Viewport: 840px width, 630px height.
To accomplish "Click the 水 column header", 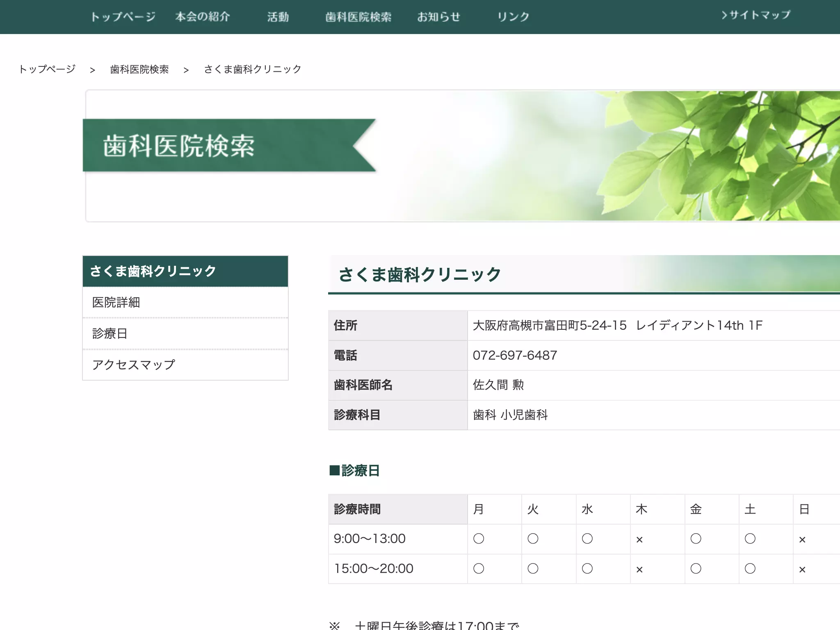I will (x=603, y=509).
